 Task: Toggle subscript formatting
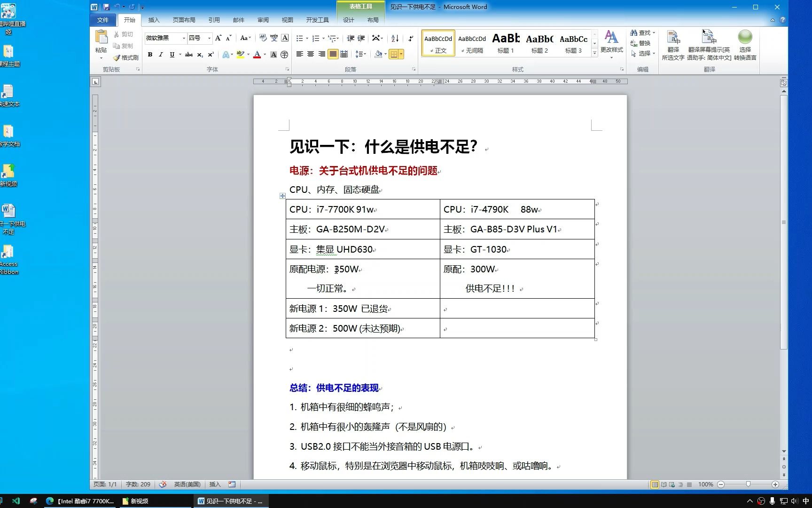click(200, 55)
